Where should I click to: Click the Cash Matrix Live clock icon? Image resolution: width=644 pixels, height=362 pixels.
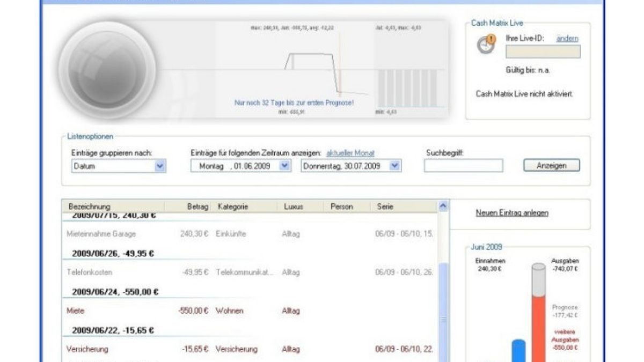coord(486,45)
